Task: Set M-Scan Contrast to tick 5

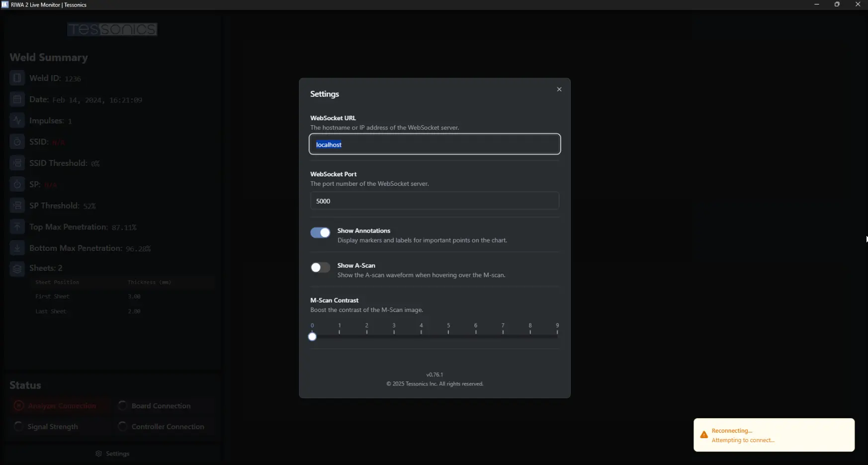Action: [x=448, y=336]
